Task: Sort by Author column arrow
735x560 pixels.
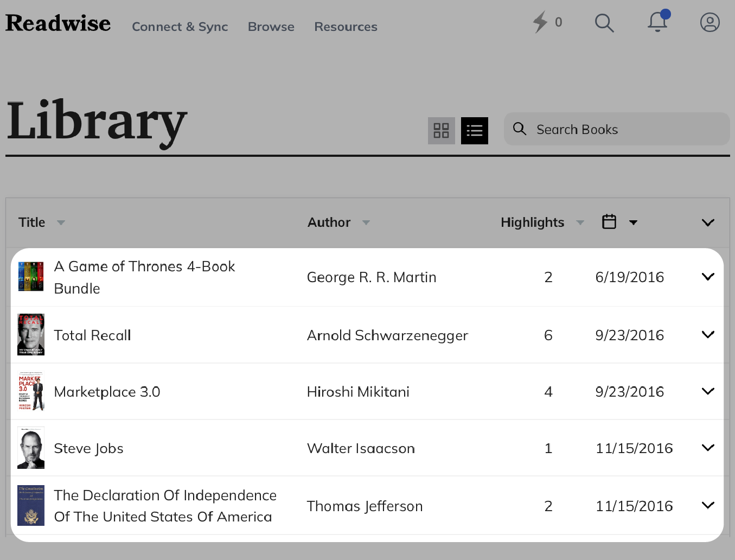Action: 366,222
